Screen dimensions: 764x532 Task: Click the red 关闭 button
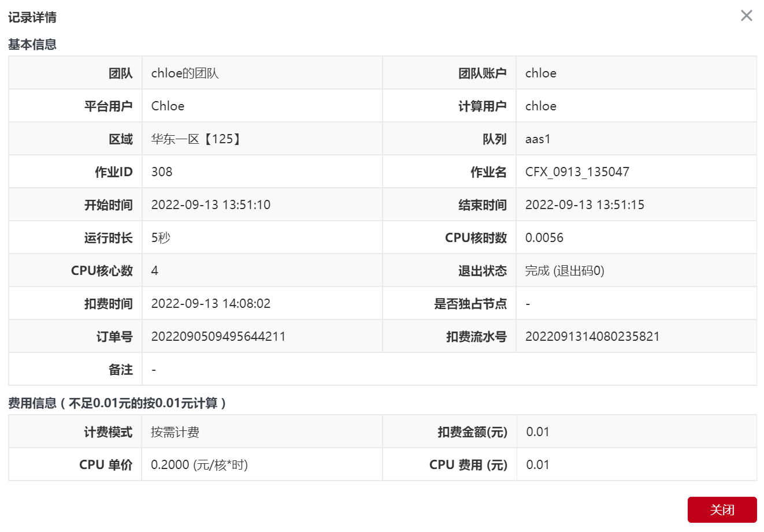722,509
